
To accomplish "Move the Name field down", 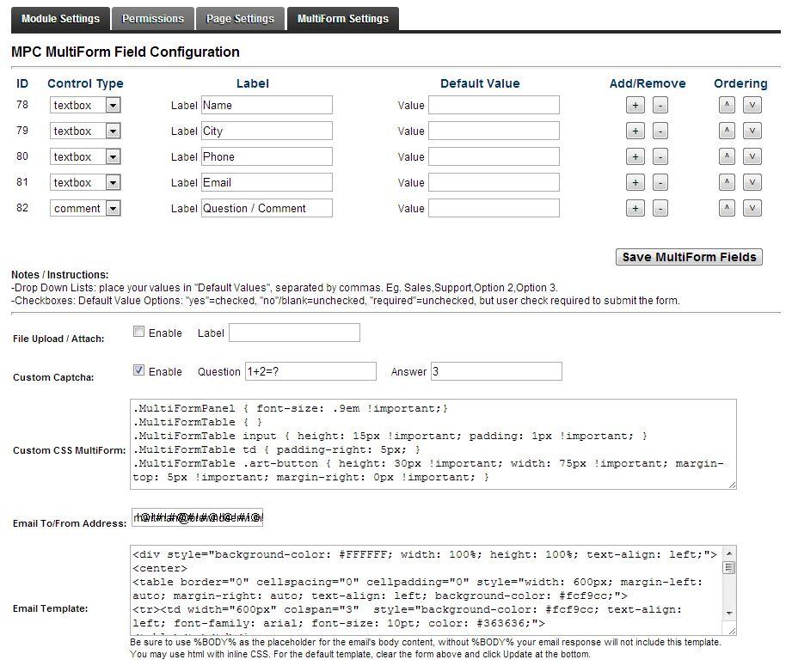I will (752, 105).
